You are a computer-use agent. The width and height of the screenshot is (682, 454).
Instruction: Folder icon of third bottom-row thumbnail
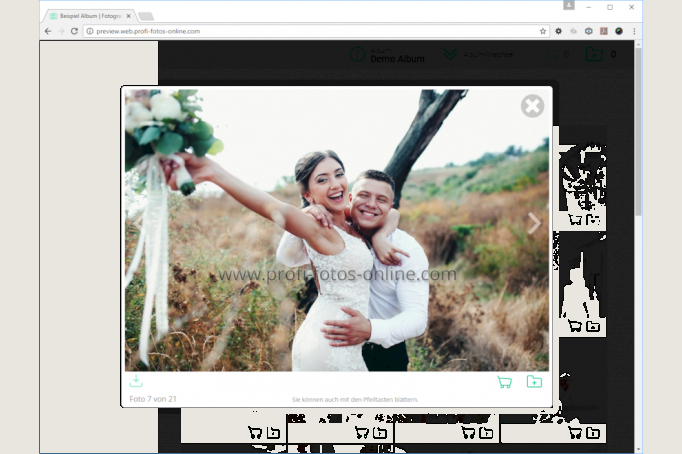click(x=486, y=433)
